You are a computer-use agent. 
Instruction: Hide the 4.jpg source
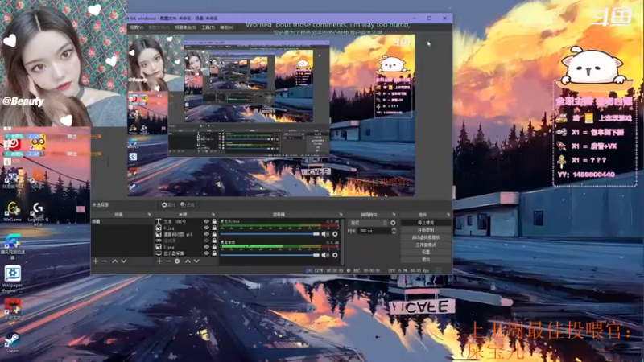point(207,228)
